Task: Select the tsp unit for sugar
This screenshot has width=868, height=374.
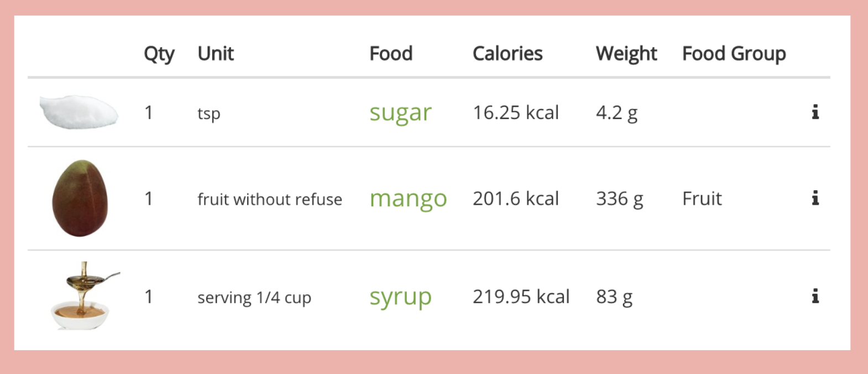Action: [x=209, y=113]
